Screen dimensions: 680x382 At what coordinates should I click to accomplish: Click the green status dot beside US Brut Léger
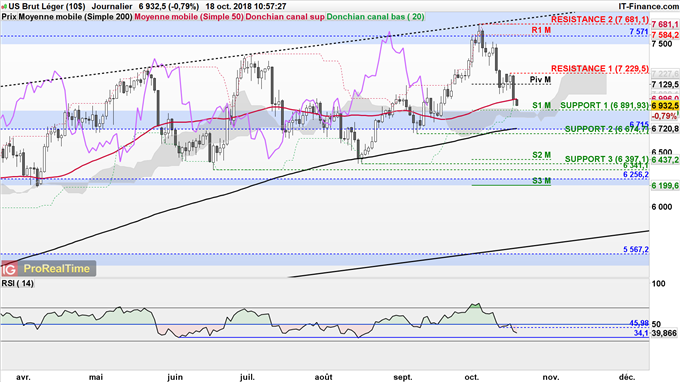pos(3,7)
